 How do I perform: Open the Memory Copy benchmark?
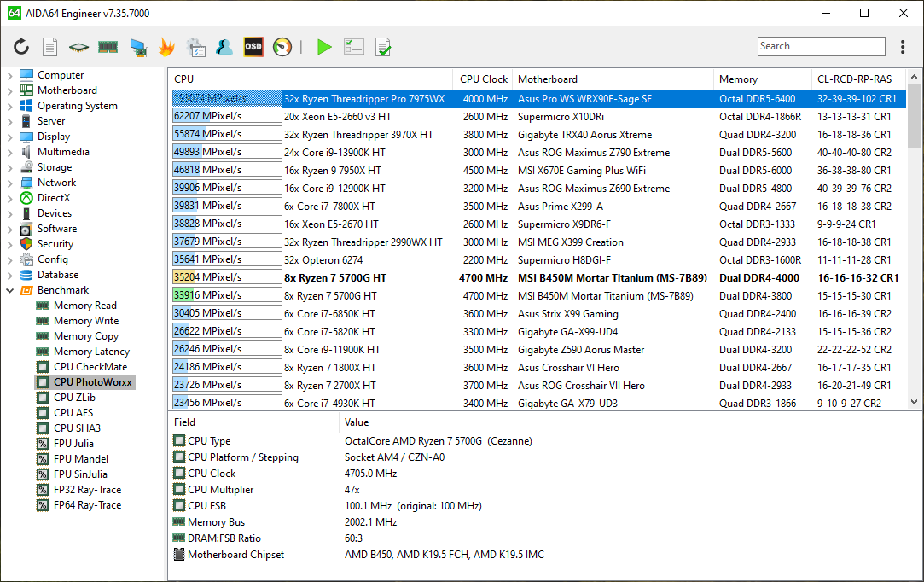(x=86, y=335)
